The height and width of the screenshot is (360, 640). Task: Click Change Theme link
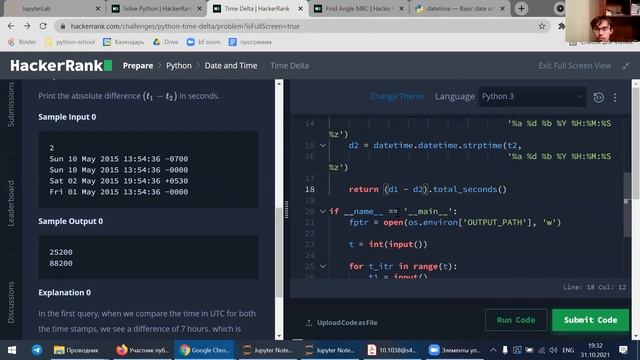(x=397, y=96)
